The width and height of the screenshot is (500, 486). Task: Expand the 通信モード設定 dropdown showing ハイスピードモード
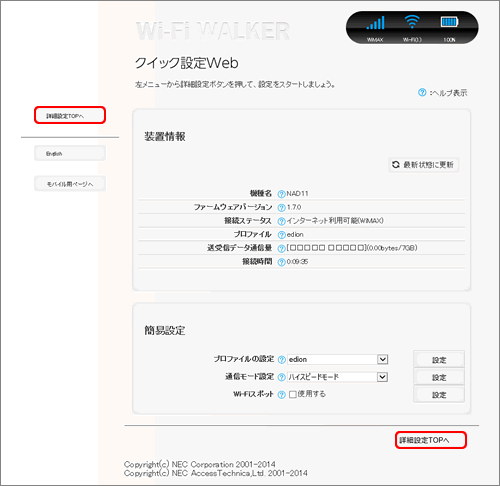coord(337,377)
